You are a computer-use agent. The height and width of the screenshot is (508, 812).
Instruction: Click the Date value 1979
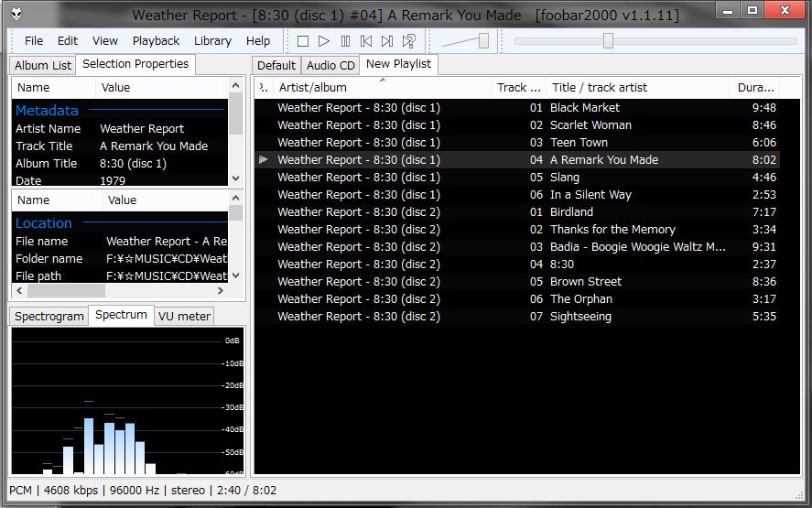click(113, 180)
